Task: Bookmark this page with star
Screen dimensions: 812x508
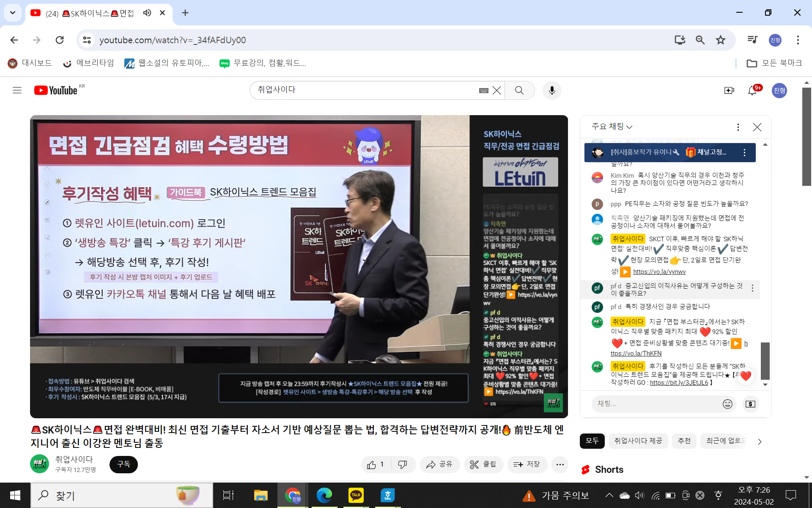Action: tap(720, 40)
